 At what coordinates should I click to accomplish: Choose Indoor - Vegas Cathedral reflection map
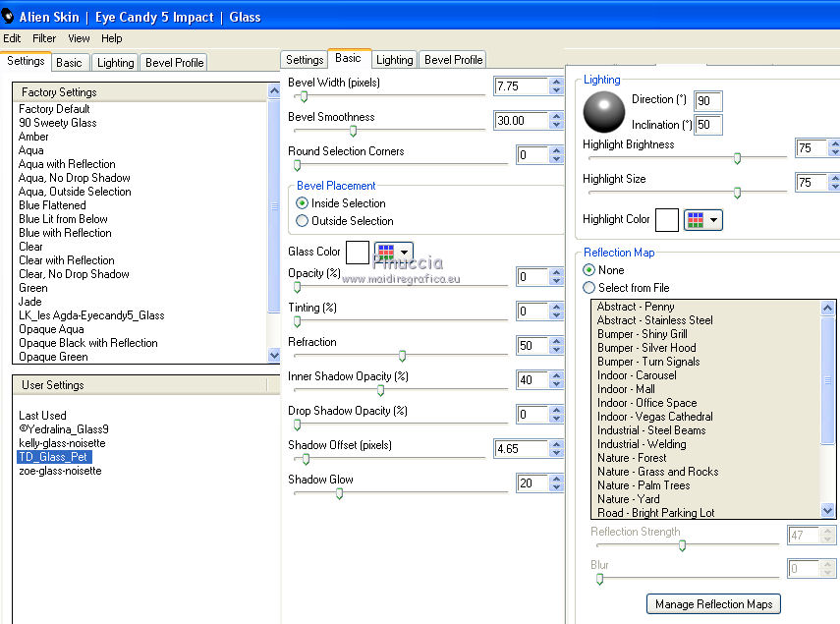654,417
